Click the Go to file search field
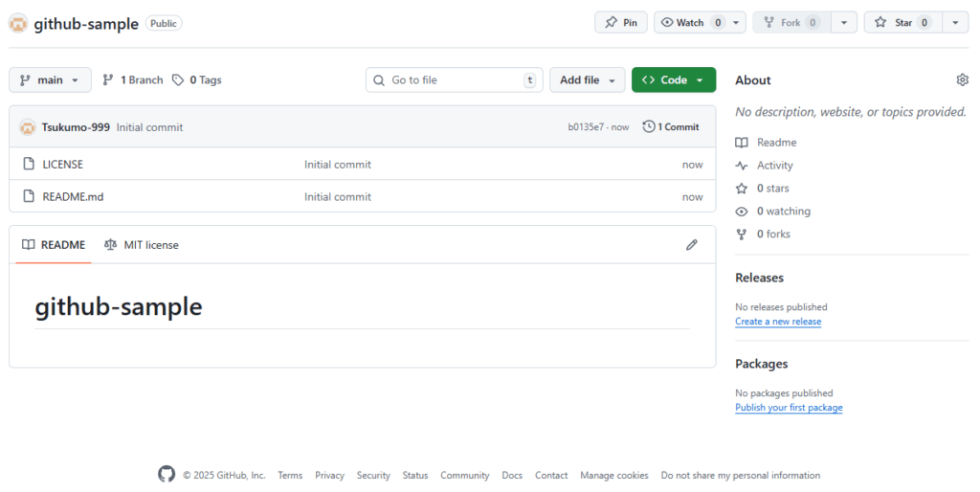 point(453,80)
